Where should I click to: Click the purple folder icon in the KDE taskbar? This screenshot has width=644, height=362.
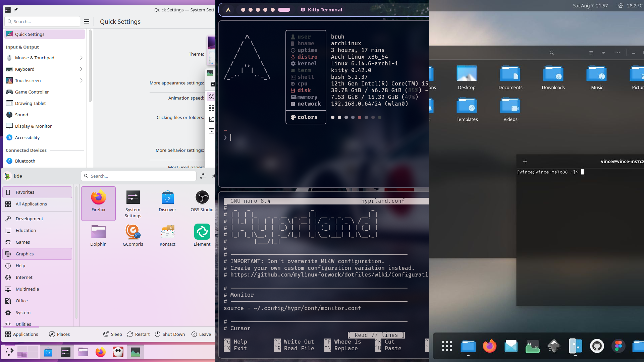(x=83, y=352)
